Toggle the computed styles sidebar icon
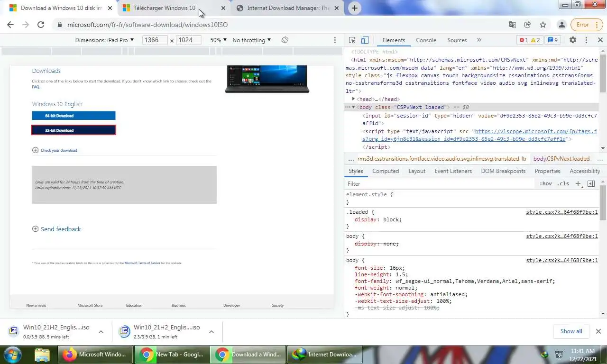 pos(591,183)
